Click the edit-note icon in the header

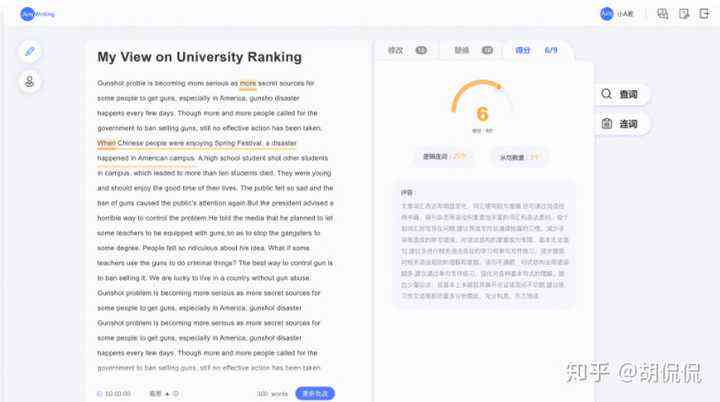point(684,14)
